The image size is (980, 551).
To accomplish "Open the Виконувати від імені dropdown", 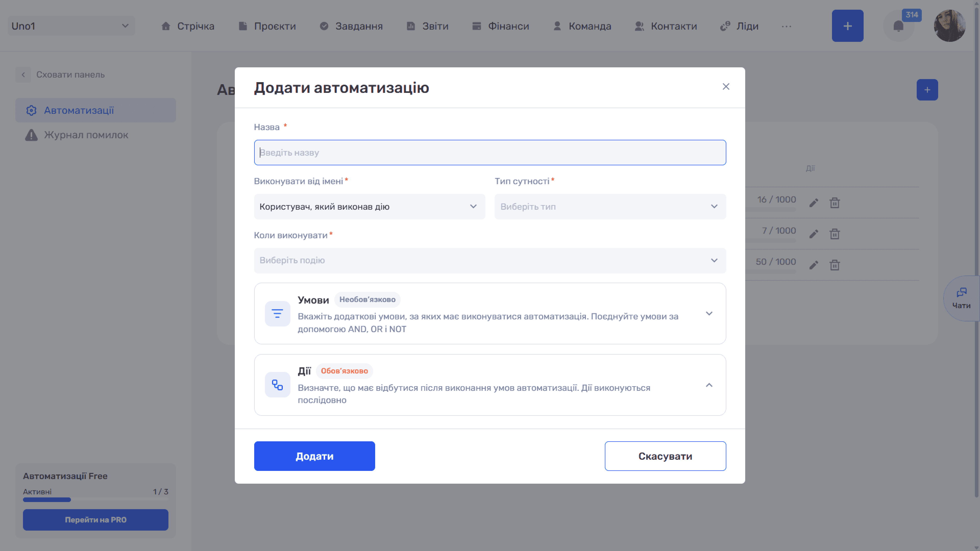I will [369, 206].
